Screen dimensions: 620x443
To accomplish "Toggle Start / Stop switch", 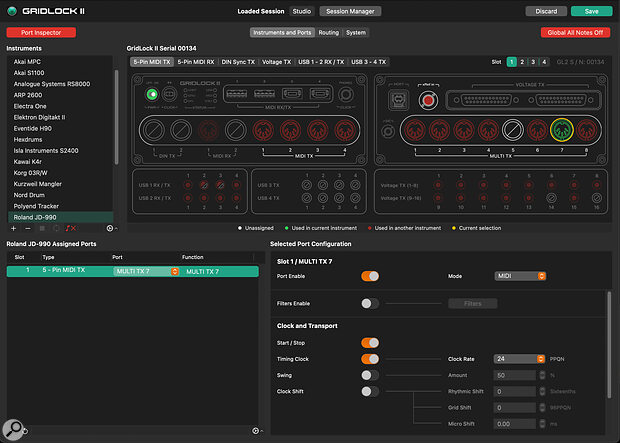I will click(370, 343).
